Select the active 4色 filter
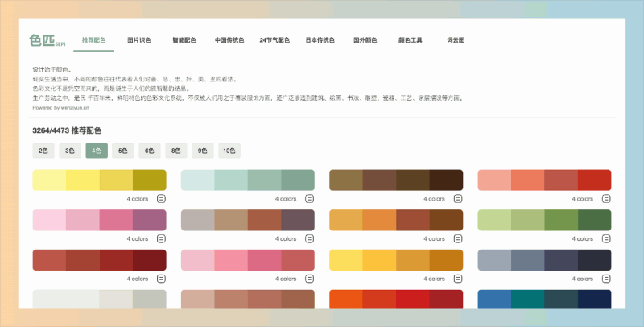The image size is (644, 327). pyautogui.click(x=97, y=151)
